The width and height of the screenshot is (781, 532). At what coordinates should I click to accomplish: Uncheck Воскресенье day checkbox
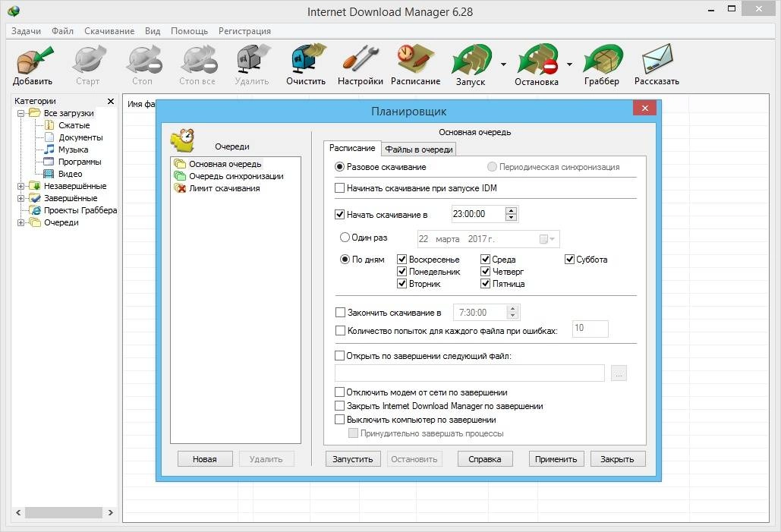pos(402,259)
